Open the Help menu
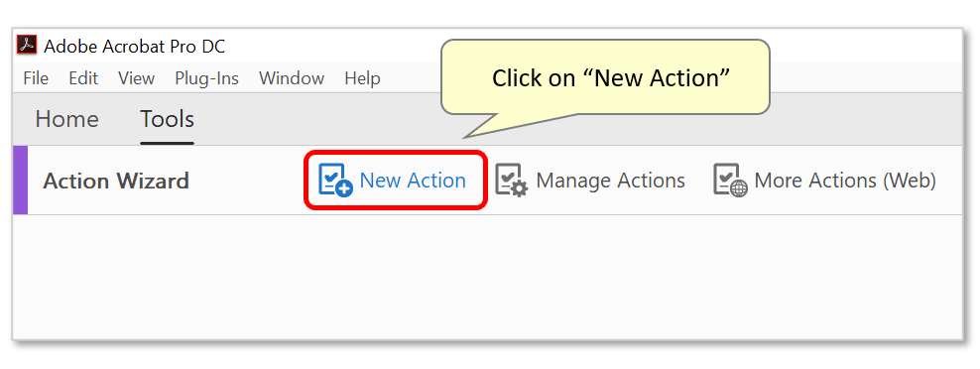 (x=362, y=78)
